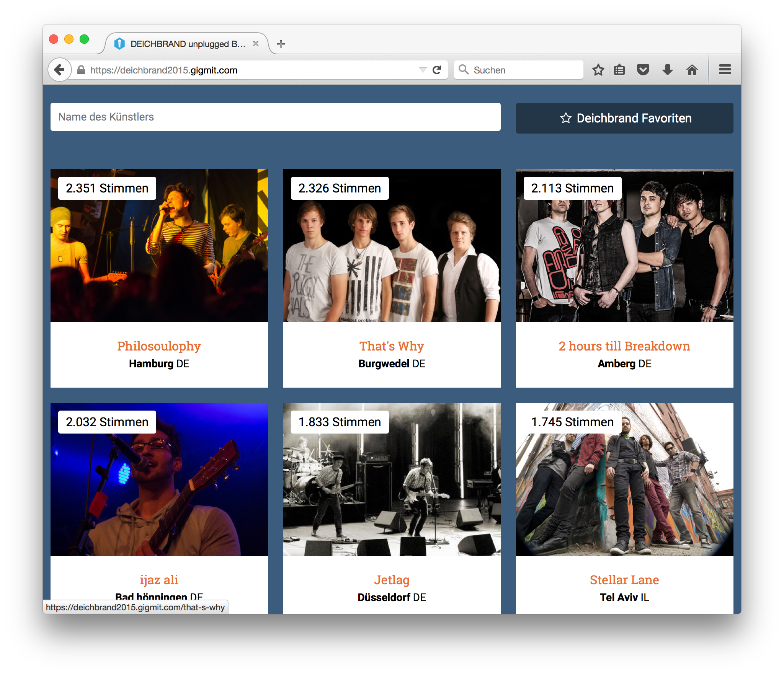The width and height of the screenshot is (784, 675).
Task: Go back using the browser back arrow
Action: (59, 70)
